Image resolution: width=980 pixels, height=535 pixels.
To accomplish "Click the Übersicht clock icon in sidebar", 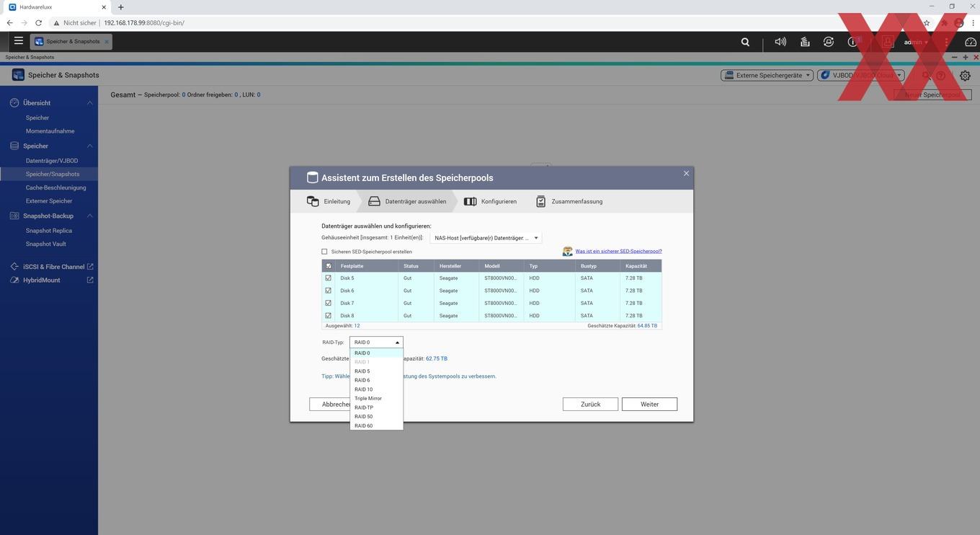I will (14, 103).
